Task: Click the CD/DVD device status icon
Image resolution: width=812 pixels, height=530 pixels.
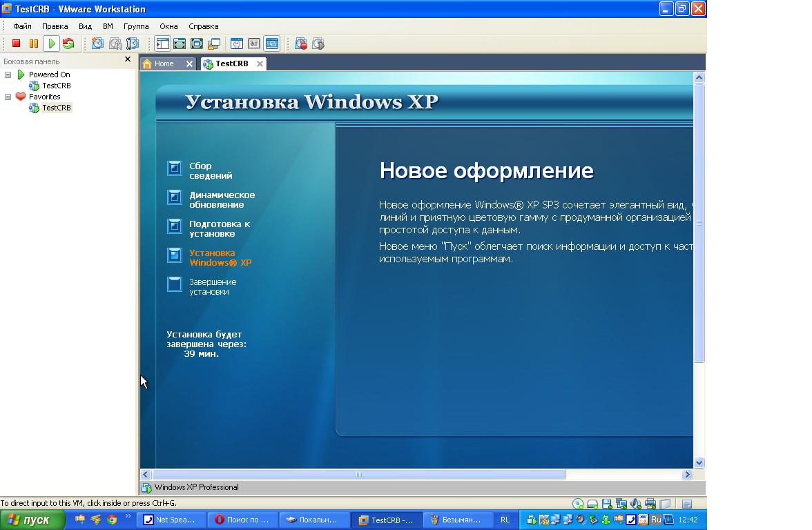Action: click(x=578, y=504)
